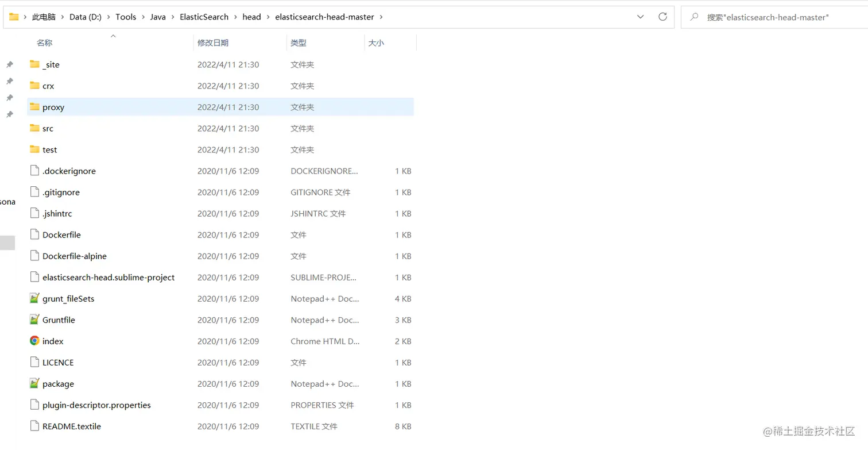Expand chevron after elasticsearch-head-master in path
Image resolution: width=868 pixels, height=450 pixels.
pos(381,17)
